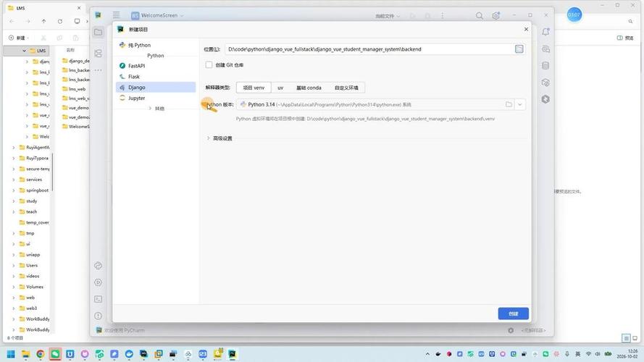Expand the 其他 project types group
The height and width of the screenshot is (362, 644).
(151, 109)
